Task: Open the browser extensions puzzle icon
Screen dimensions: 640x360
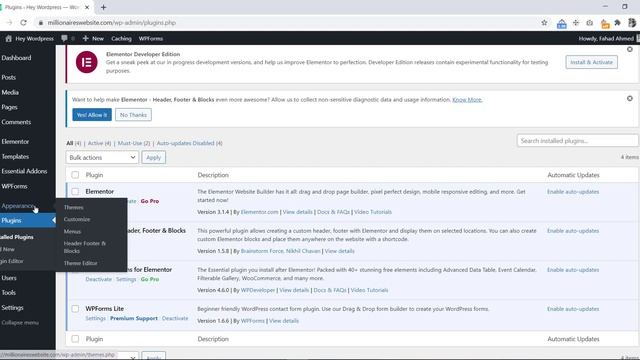Action: tap(618, 23)
